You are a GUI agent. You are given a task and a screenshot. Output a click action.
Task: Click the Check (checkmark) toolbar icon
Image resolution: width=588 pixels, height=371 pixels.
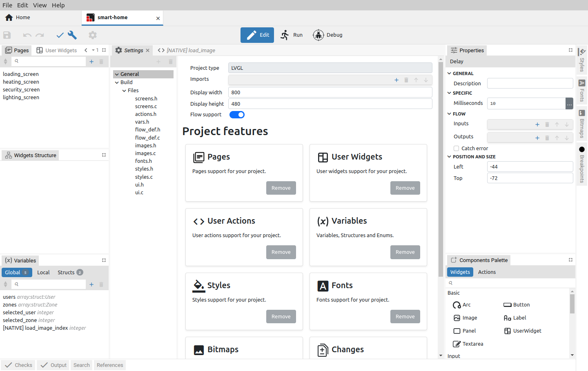(60, 35)
